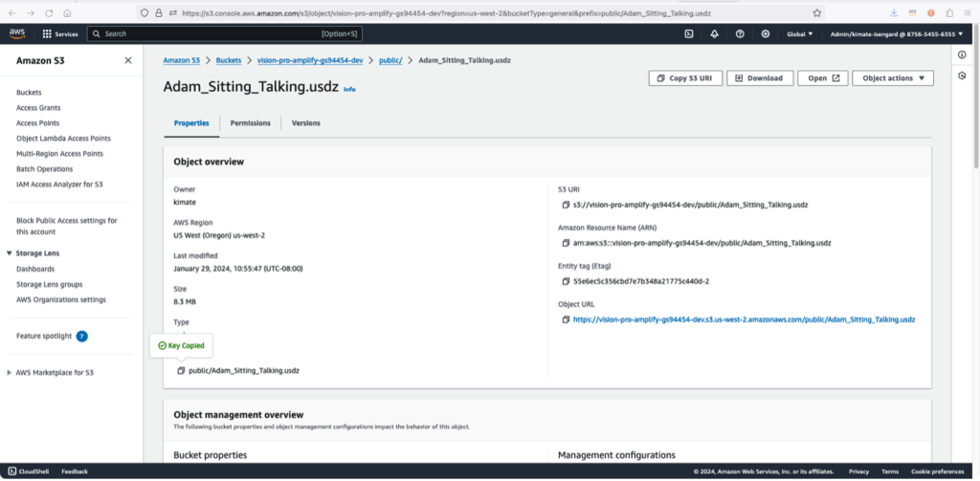Open the Object actions dropdown
Viewport: 980px width, 481px height.
(893, 78)
